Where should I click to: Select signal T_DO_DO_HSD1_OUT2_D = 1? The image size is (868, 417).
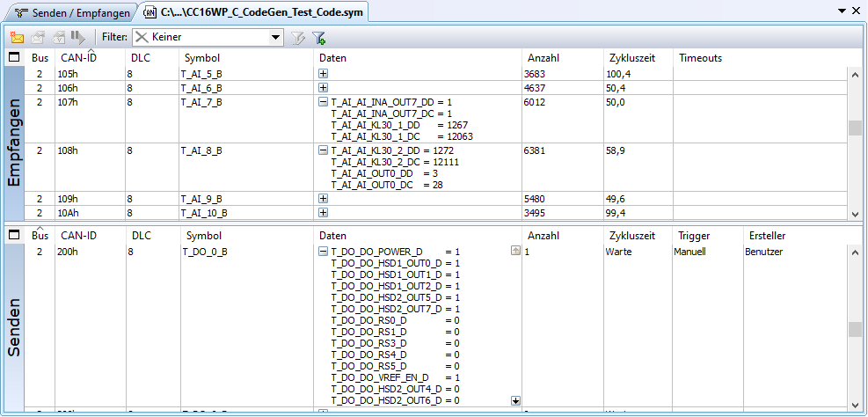(395, 286)
